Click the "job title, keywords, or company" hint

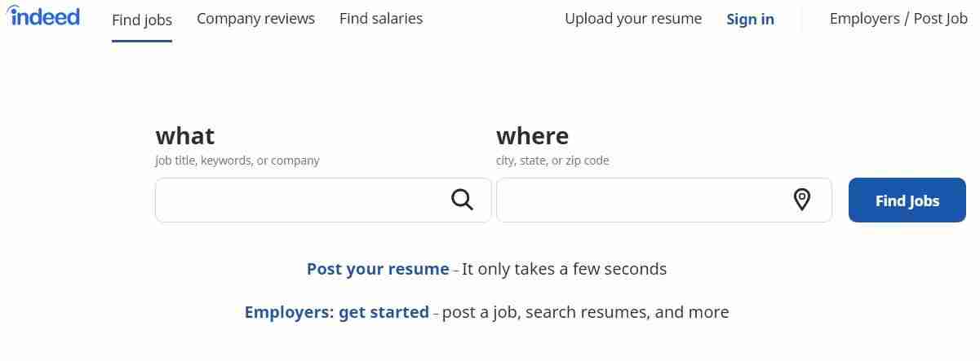[237, 161]
